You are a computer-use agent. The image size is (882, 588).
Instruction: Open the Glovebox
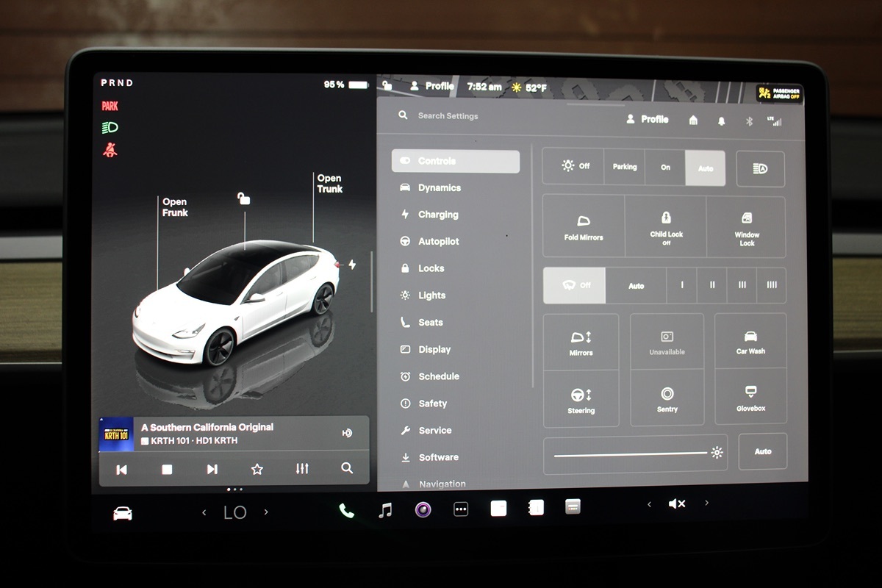tap(750, 398)
